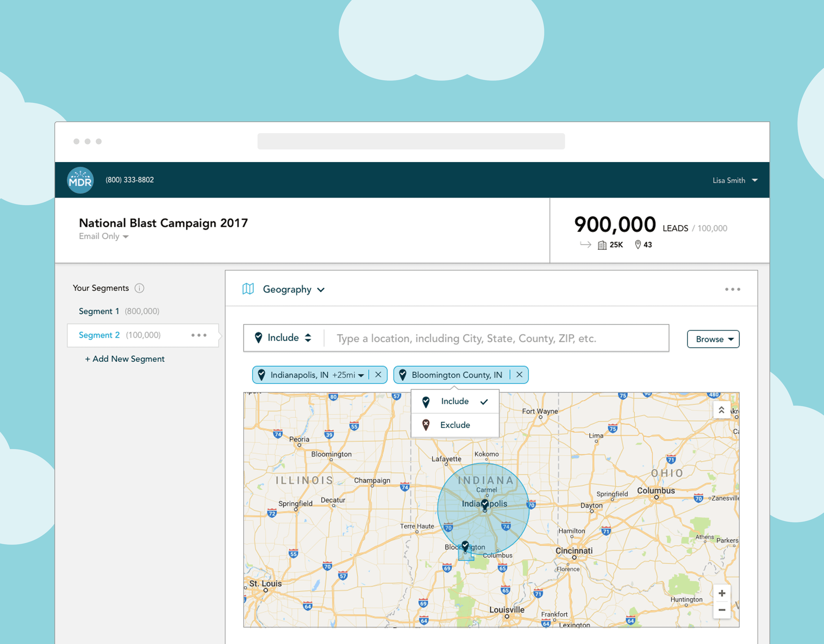Click the location pin icon next to 43
This screenshot has width=824, height=644.
tap(638, 245)
